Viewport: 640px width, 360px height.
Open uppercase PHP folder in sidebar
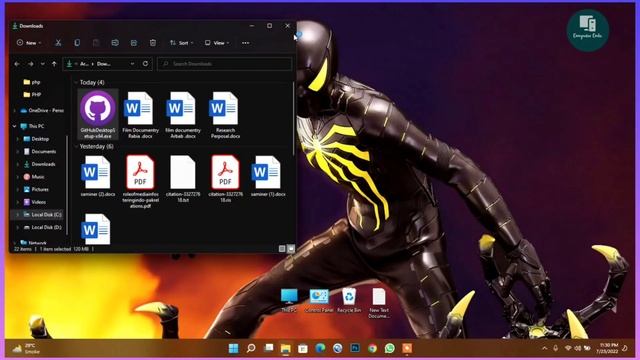(x=32, y=95)
